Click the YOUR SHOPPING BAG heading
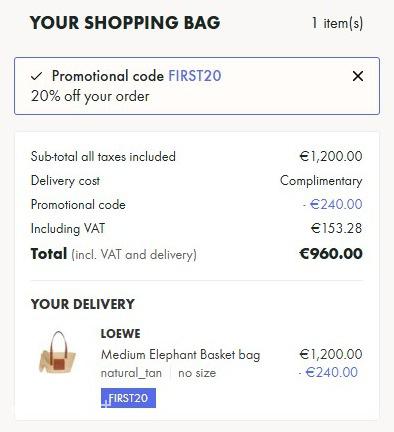This screenshot has width=394, height=432. click(x=125, y=23)
